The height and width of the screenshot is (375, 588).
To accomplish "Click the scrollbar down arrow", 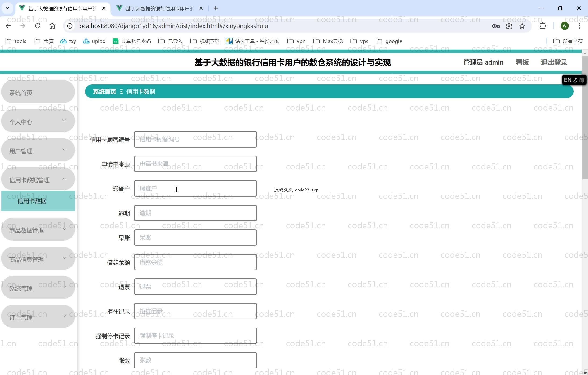I will [585, 373].
